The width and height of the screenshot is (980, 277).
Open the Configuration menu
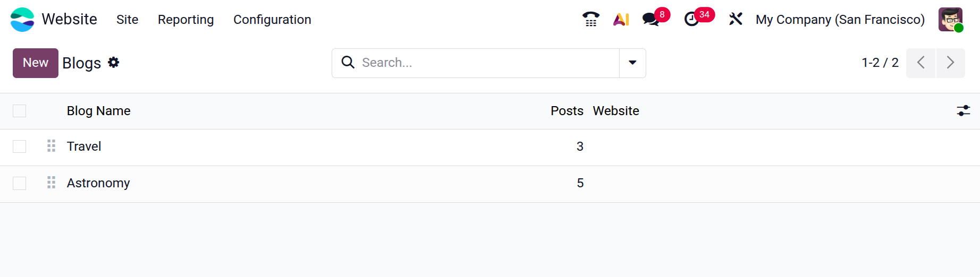click(x=272, y=20)
